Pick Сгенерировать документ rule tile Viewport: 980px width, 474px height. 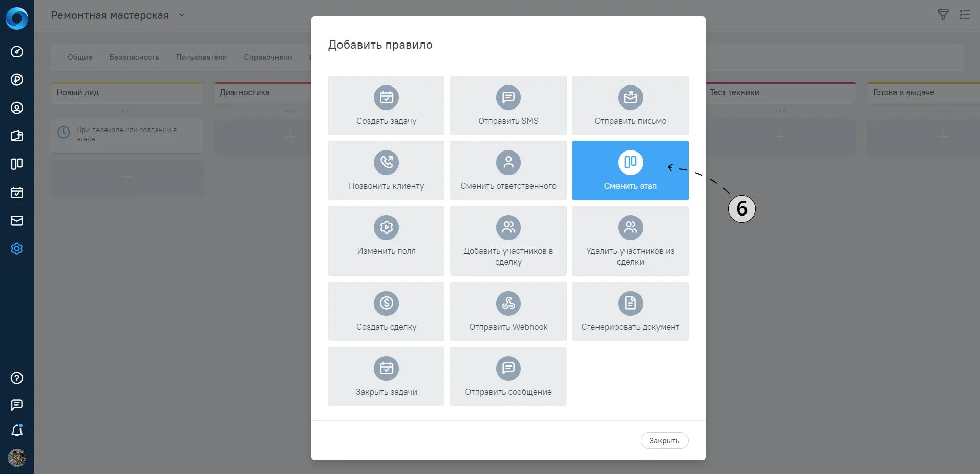[630, 311]
